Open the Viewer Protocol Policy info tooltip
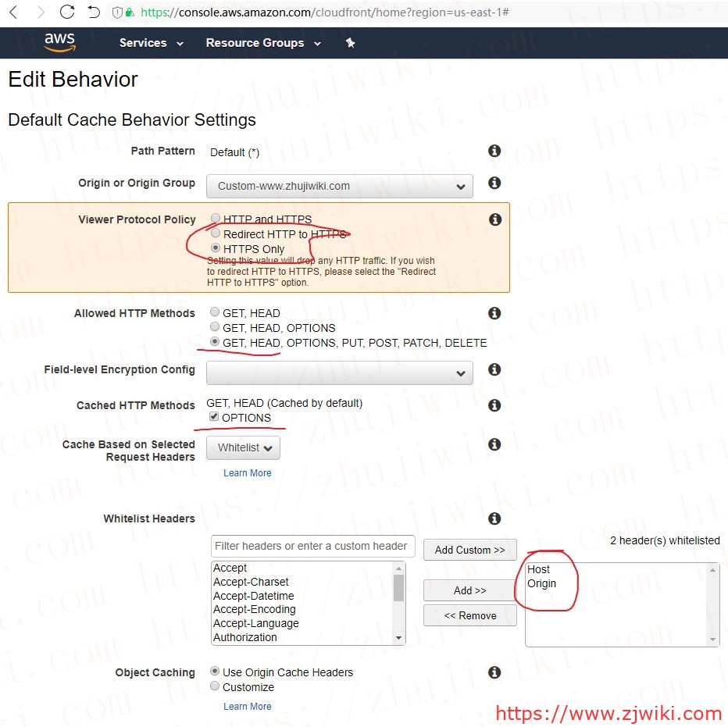The height and width of the screenshot is (727, 728). [x=494, y=219]
